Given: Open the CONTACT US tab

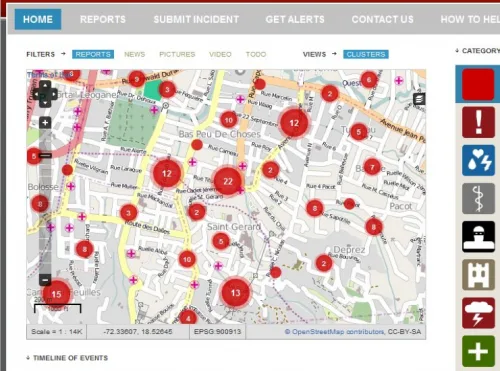Looking at the screenshot, I should pos(382,19).
